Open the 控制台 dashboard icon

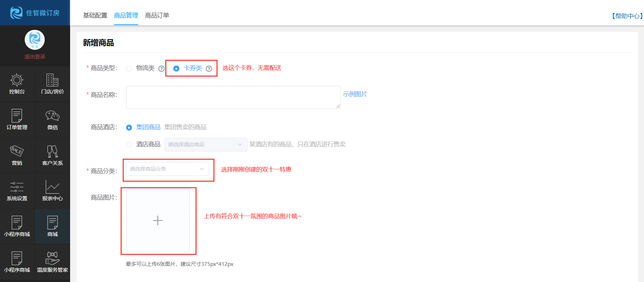click(17, 84)
